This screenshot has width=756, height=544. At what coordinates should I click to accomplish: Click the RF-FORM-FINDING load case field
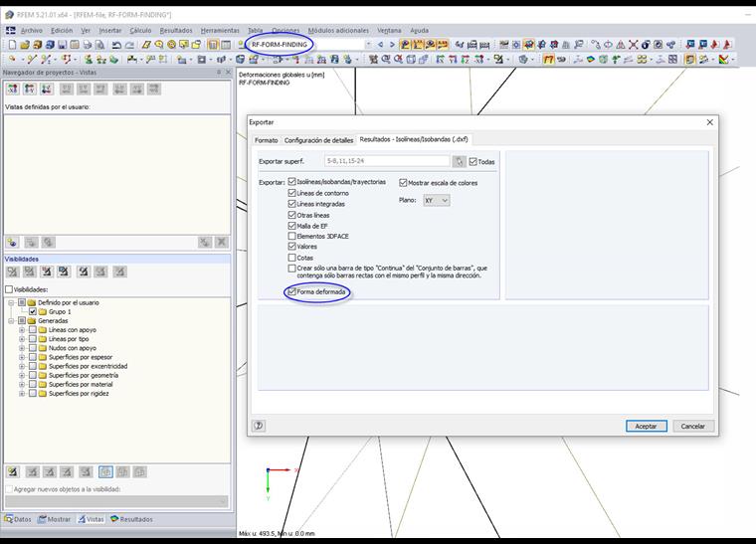[305, 45]
